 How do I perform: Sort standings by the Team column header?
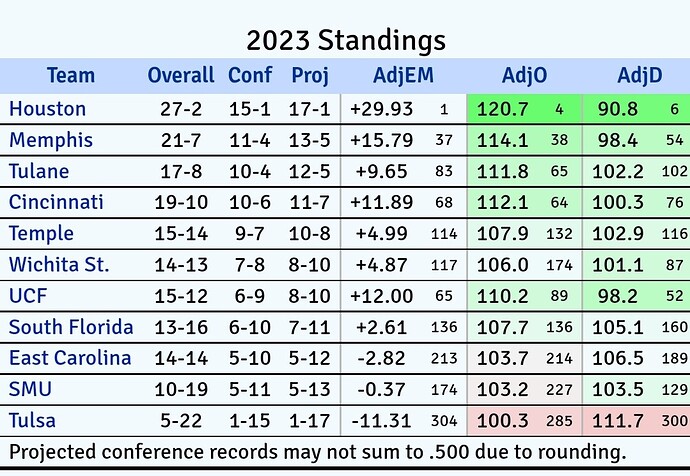point(70,75)
